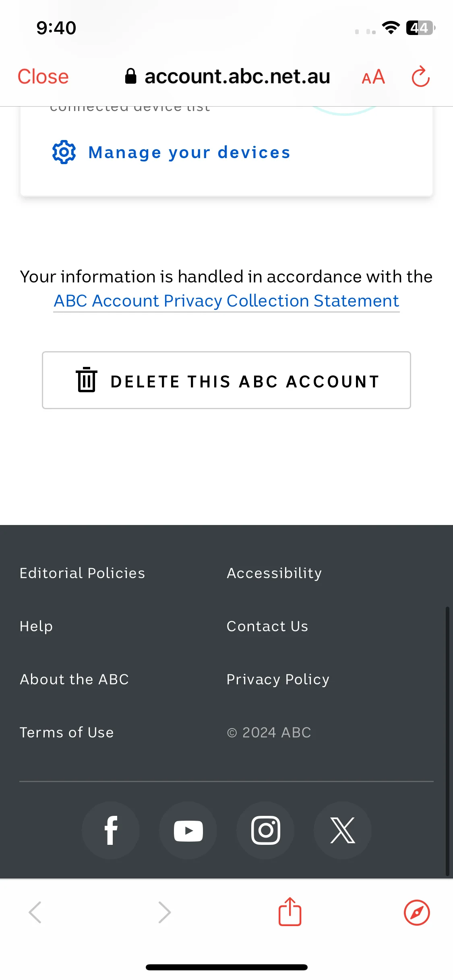Click the gear icon beside Manage your devices
The image size is (453, 980).
click(64, 152)
